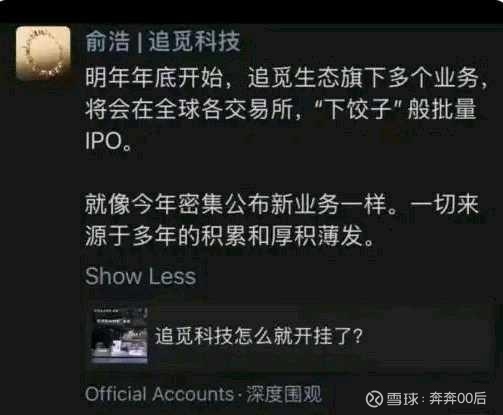Open the shared article thumbnail image
The width and height of the screenshot is (503, 415).
click(x=119, y=335)
